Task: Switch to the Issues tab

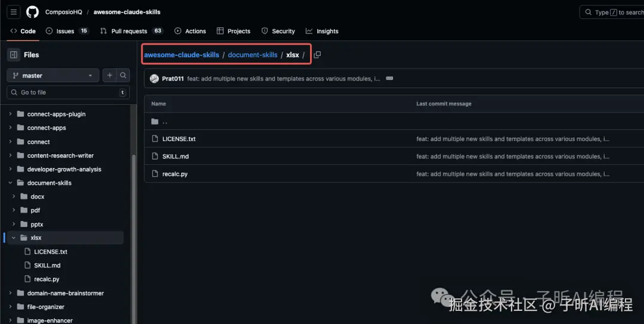Action: pyautogui.click(x=67, y=31)
